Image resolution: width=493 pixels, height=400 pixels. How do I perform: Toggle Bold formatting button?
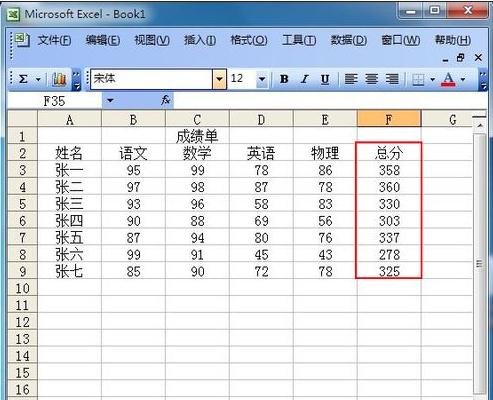point(284,79)
